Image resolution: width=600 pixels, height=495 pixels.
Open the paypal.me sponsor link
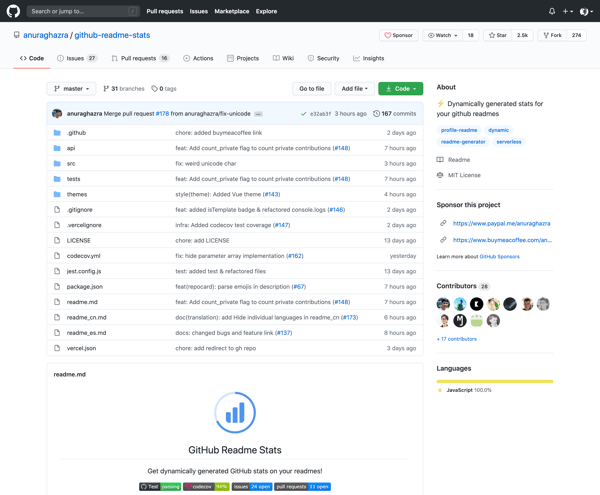[x=501, y=223]
